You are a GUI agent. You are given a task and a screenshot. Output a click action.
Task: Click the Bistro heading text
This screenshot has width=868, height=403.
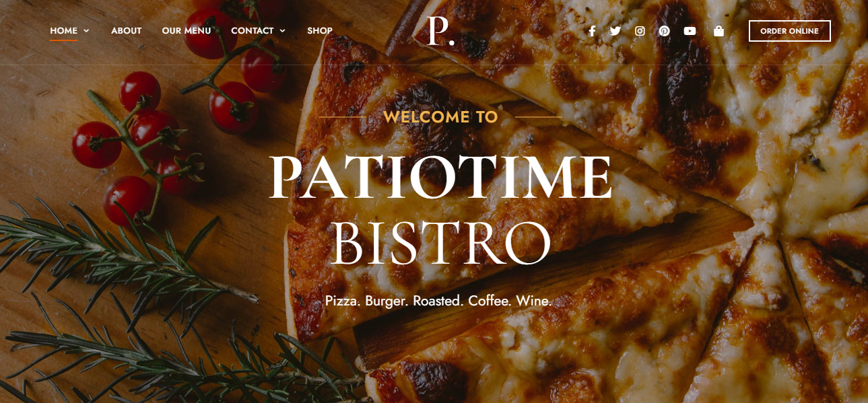[x=441, y=243]
